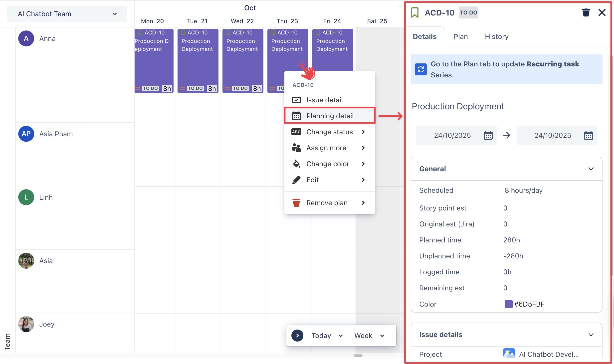
Task: Click Joey's avatar photo
Action: [26, 324]
